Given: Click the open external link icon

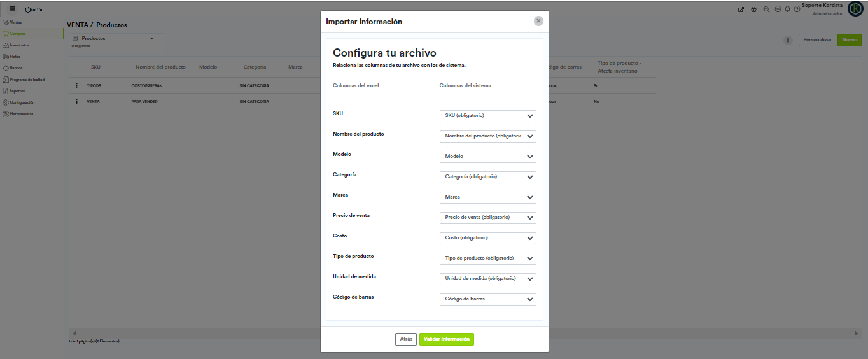Looking at the screenshot, I should coord(741,10).
